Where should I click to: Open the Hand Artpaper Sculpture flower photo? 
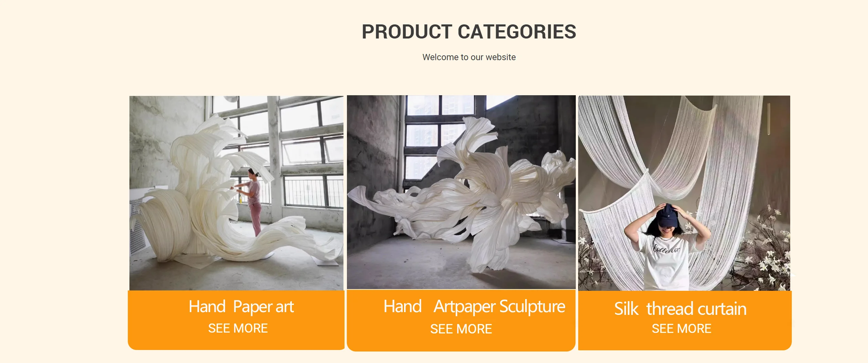coord(461,192)
